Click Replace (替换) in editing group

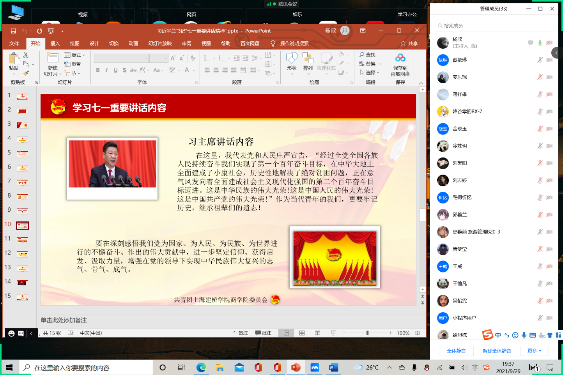tap(368, 64)
